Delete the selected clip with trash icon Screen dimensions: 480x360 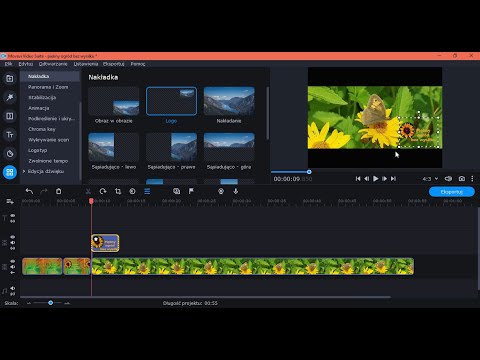(x=58, y=191)
